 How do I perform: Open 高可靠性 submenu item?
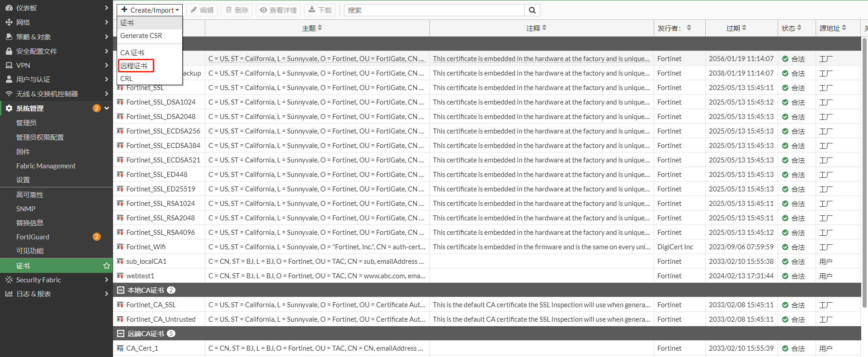pos(56,195)
